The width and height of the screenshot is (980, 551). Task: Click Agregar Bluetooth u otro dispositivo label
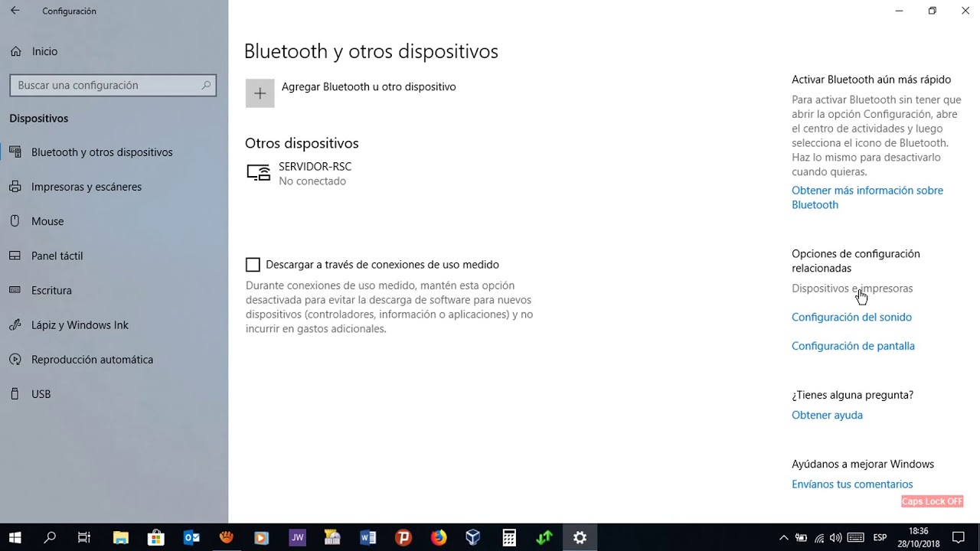368,86
